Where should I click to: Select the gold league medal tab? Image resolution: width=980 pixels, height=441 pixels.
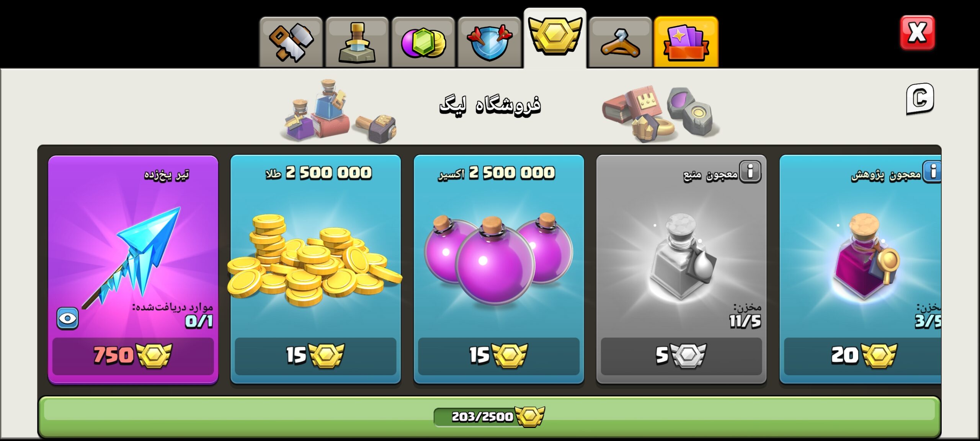coord(555,38)
